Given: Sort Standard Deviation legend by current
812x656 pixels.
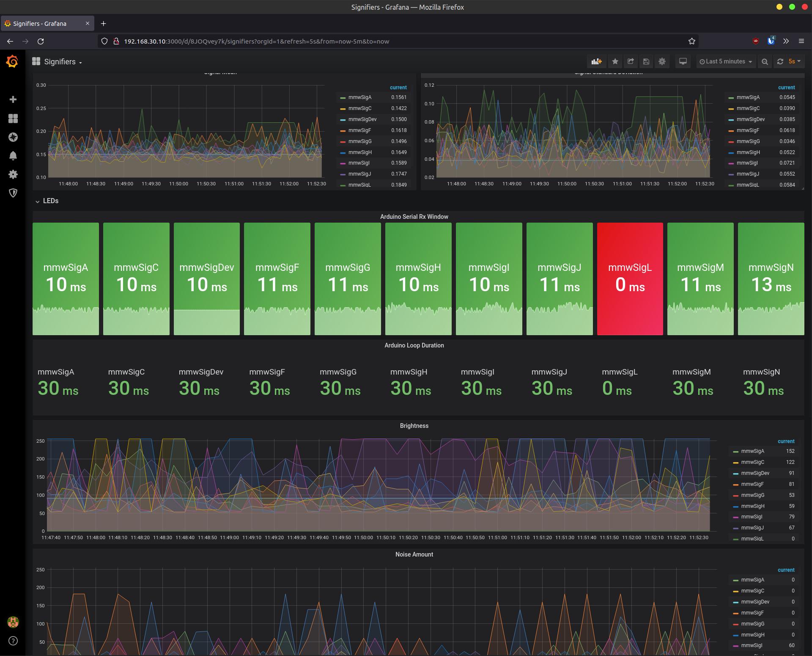Looking at the screenshot, I should coord(786,88).
